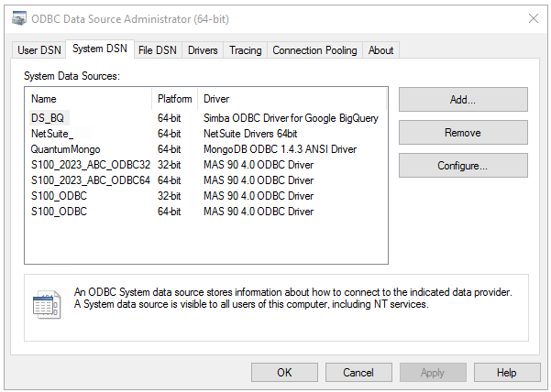Select the DS_BQ data source row
Image resolution: width=551 pixels, height=392 pixels.
(49, 118)
